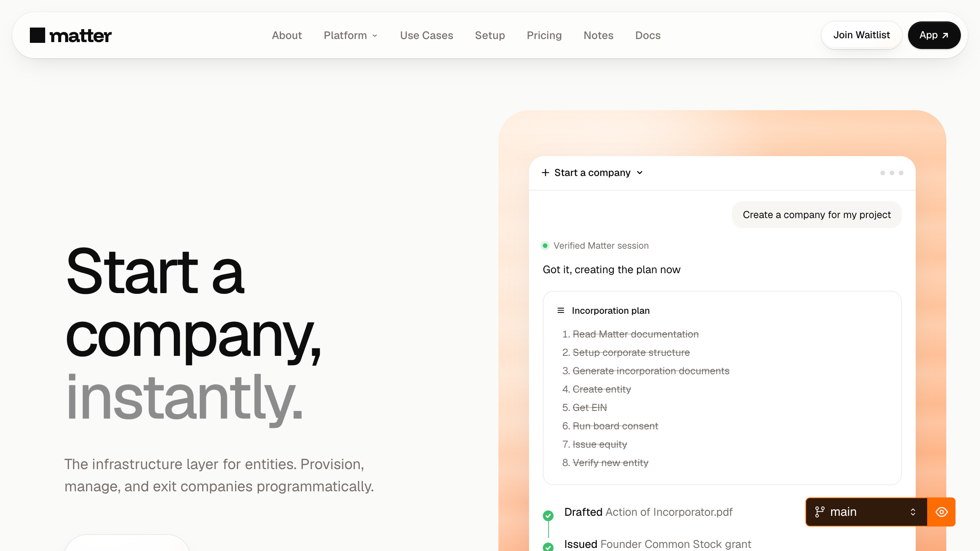Image resolution: width=980 pixels, height=551 pixels.
Task: Click green checkmark beside Issued Founder grant
Action: pyautogui.click(x=548, y=547)
